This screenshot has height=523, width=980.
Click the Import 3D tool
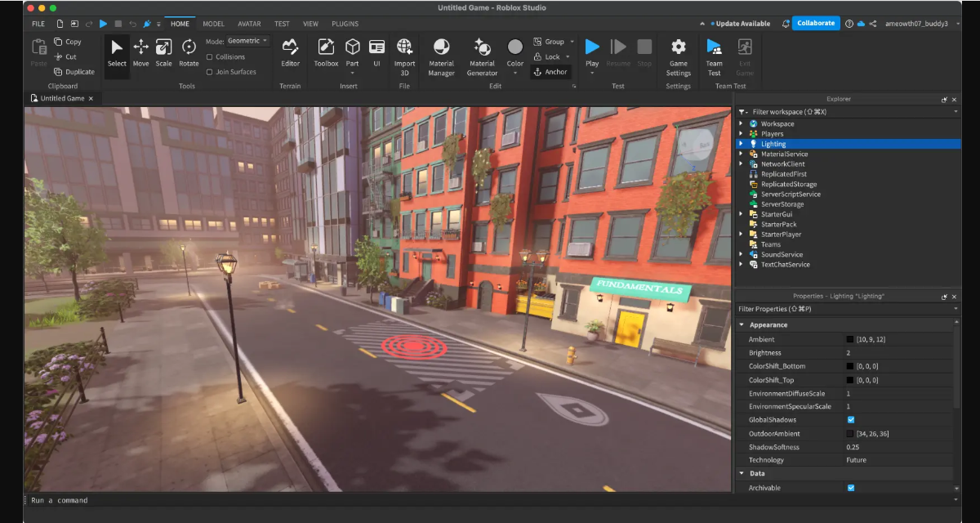[x=404, y=56]
